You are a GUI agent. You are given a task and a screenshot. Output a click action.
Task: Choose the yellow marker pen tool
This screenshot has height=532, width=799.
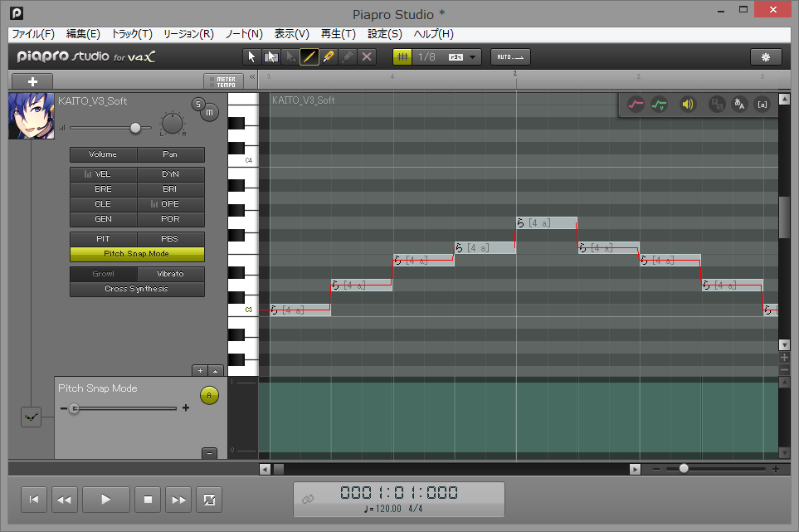point(329,56)
